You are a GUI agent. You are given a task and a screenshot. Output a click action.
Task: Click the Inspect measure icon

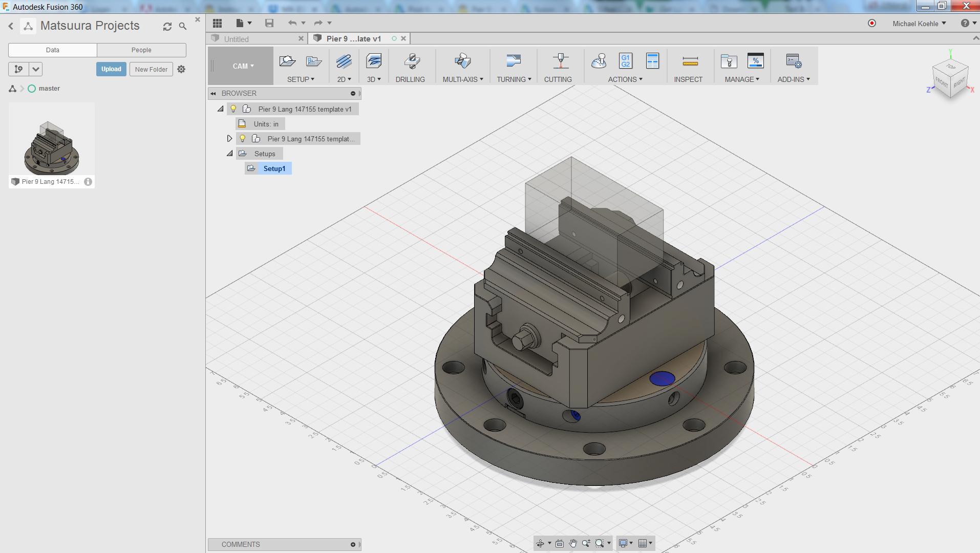coord(690,62)
